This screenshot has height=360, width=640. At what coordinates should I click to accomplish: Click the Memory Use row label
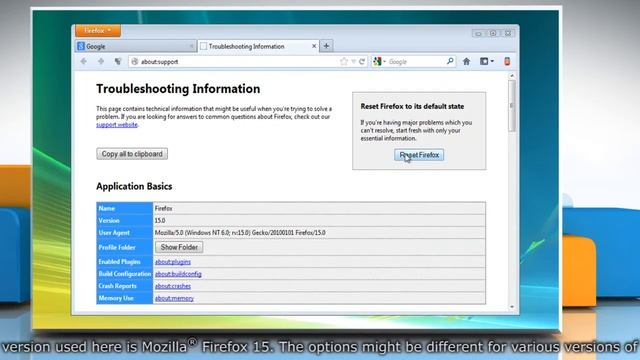pyautogui.click(x=116, y=298)
